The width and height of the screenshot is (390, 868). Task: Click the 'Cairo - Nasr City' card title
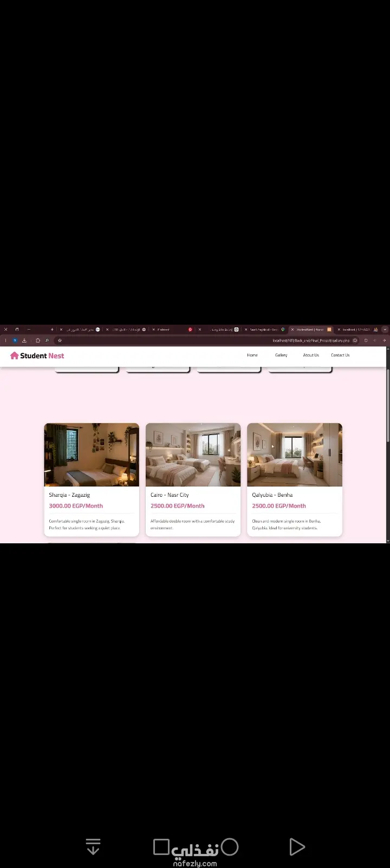[x=170, y=495]
